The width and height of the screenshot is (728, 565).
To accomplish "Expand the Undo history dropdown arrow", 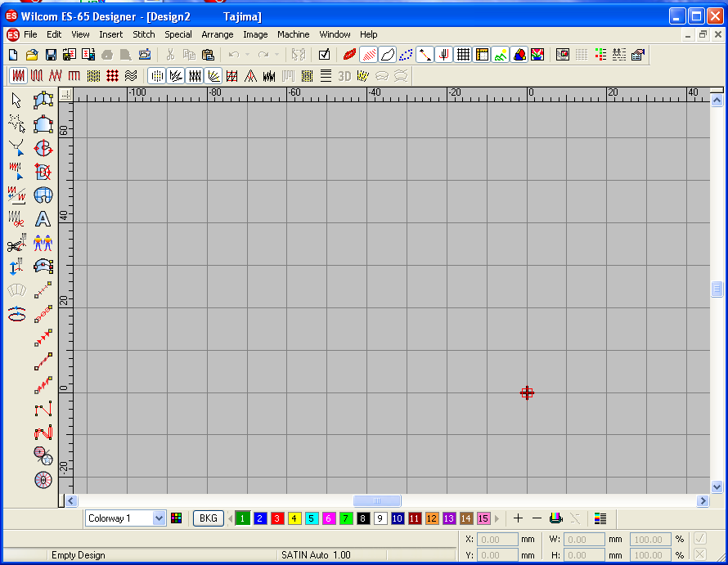I will click(x=248, y=55).
